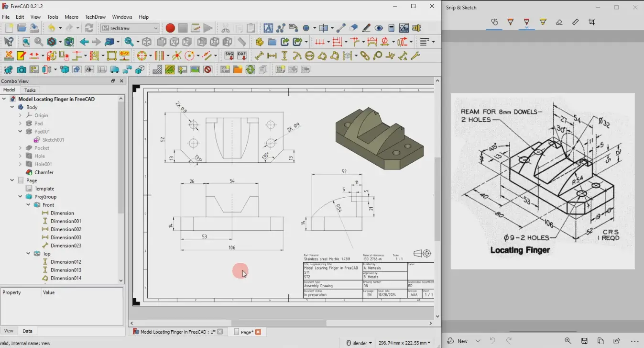
Task: Click the surface finish Ra symbol icon
Action: click(404, 28)
